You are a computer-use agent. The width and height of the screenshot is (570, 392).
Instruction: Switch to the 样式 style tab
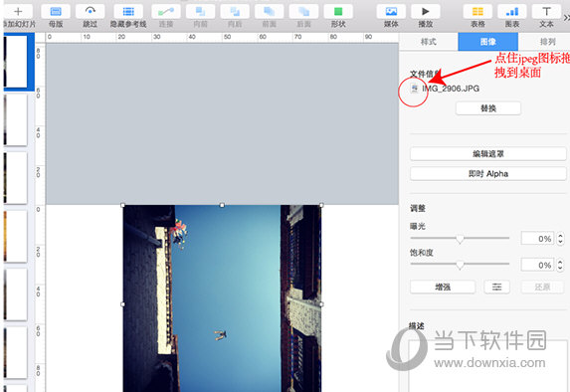pos(429,42)
